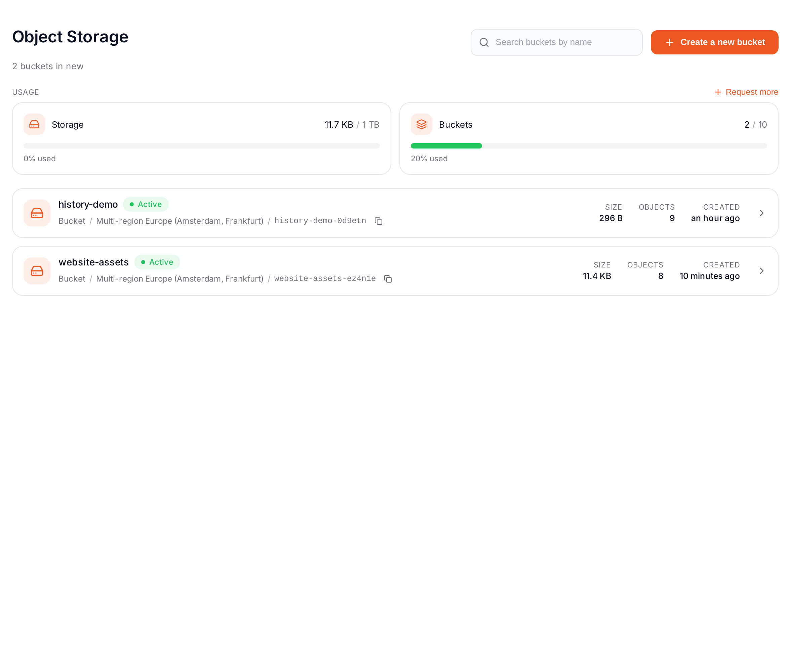Click the an hour ago created value
The height and width of the screenshot is (672, 792).
click(x=715, y=218)
